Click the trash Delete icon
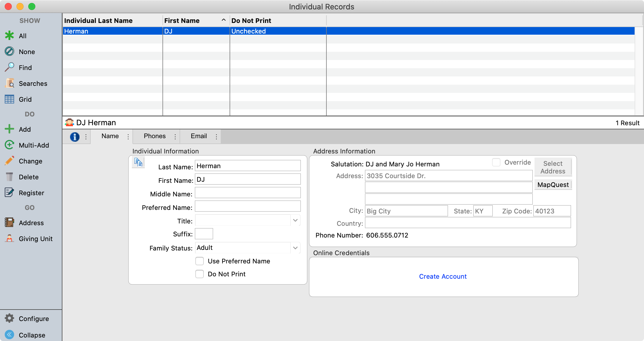The height and width of the screenshot is (341, 644). click(x=9, y=177)
